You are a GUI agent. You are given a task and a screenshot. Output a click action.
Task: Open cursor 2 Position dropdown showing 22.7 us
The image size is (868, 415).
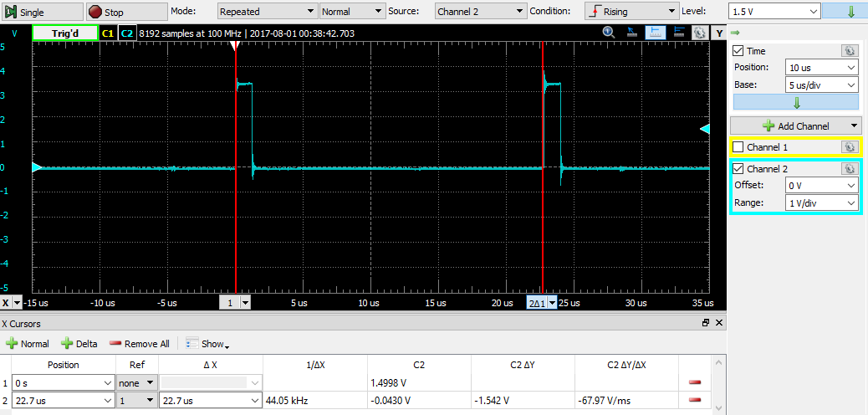[x=63, y=400]
